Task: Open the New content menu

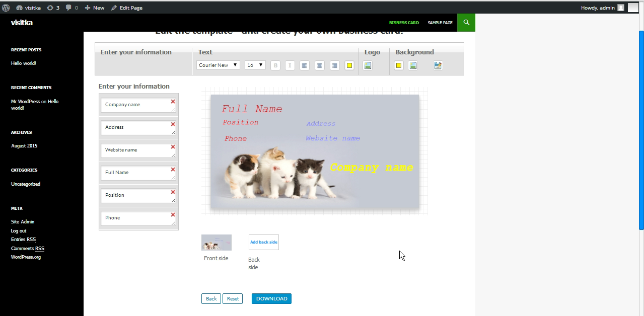Action: click(x=95, y=8)
